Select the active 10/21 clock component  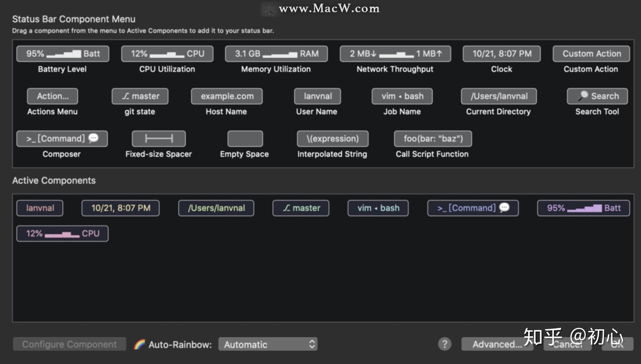point(120,208)
